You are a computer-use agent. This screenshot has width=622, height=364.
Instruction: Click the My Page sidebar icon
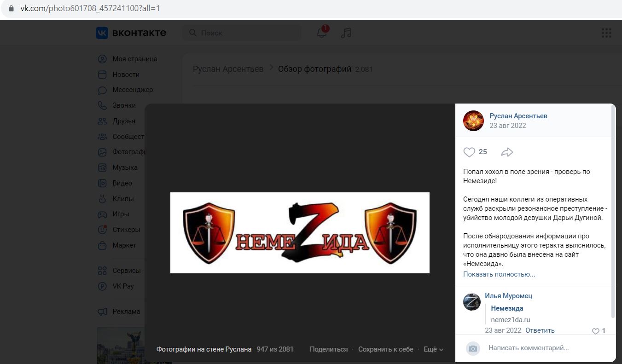click(x=102, y=59)
